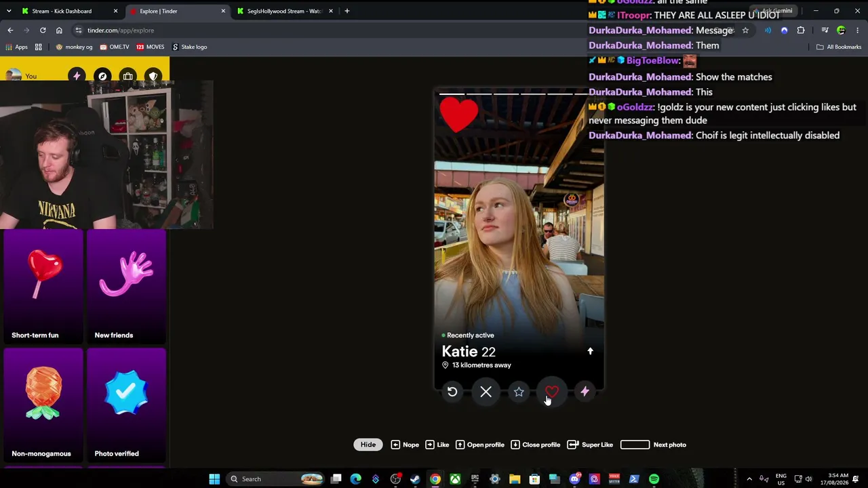Open Microsoft Edge from the taskbar
Screen dimensions: 868x488
pyautogui.click(x=356, y=479)
